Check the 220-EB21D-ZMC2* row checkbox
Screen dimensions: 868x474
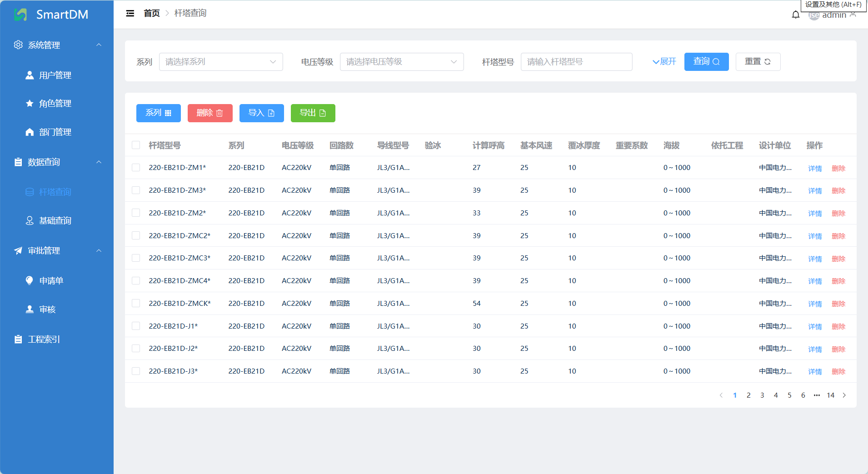(136, 235)
